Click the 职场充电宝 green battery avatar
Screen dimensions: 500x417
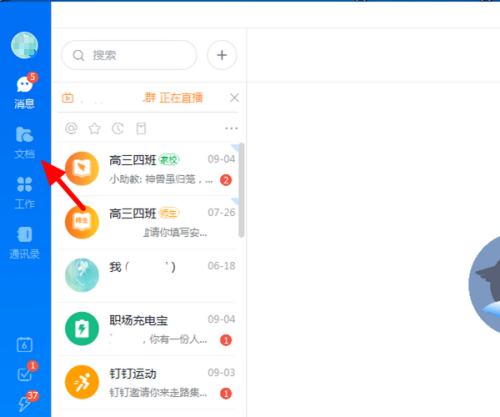82,329
